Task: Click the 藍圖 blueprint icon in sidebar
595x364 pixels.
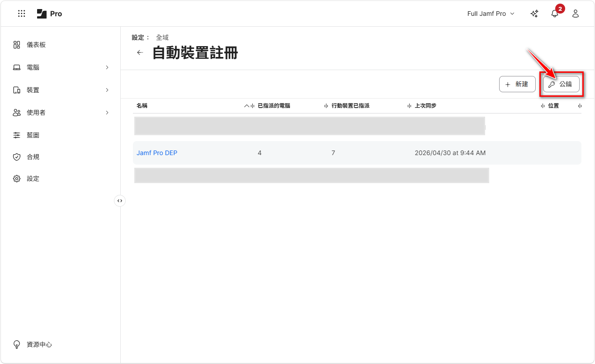Action: coord(17,135)
